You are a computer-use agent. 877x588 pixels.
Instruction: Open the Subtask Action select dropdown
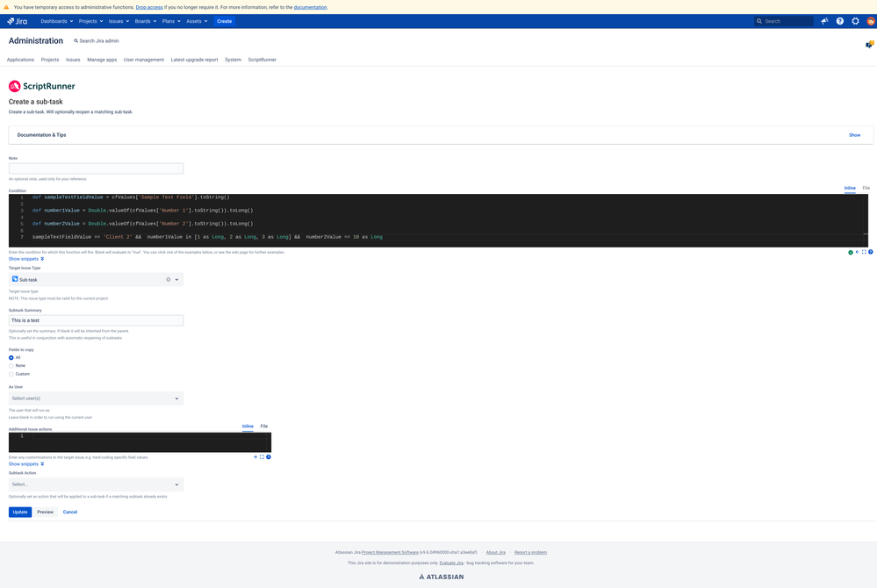click(x=97, y=484)
